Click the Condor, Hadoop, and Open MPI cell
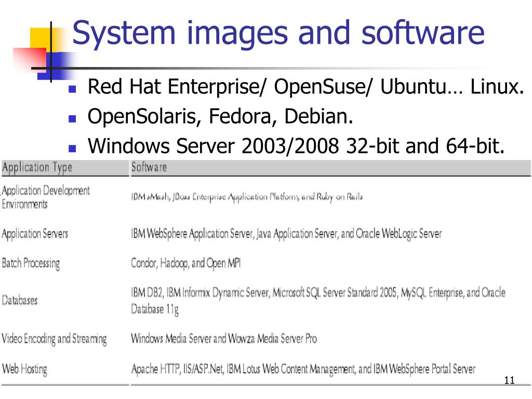532x399 pixels. 185,263
